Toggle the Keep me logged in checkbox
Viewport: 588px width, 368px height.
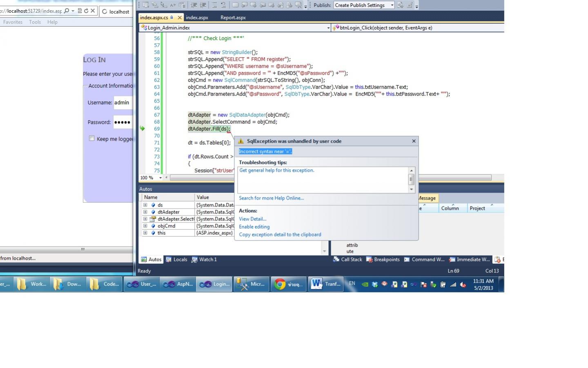(92, 138)
